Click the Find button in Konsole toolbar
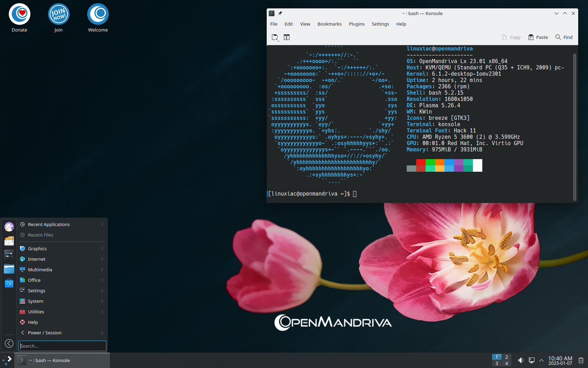Image resolution: width=588 pixels, height=368 pixels. pyautogui.click(x=564, y=37)
